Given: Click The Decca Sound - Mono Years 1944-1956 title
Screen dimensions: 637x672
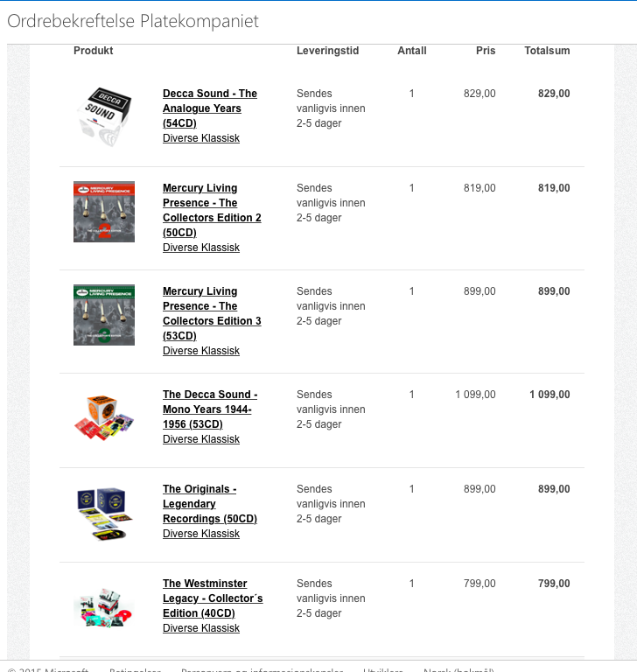Looking at the screenshot, I should [x=209, y=409].
